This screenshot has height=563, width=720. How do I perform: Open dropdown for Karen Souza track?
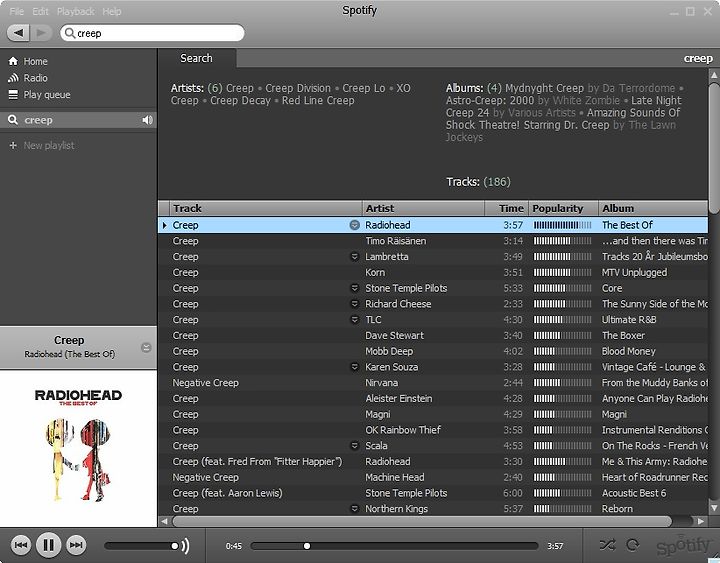point(354,367)
